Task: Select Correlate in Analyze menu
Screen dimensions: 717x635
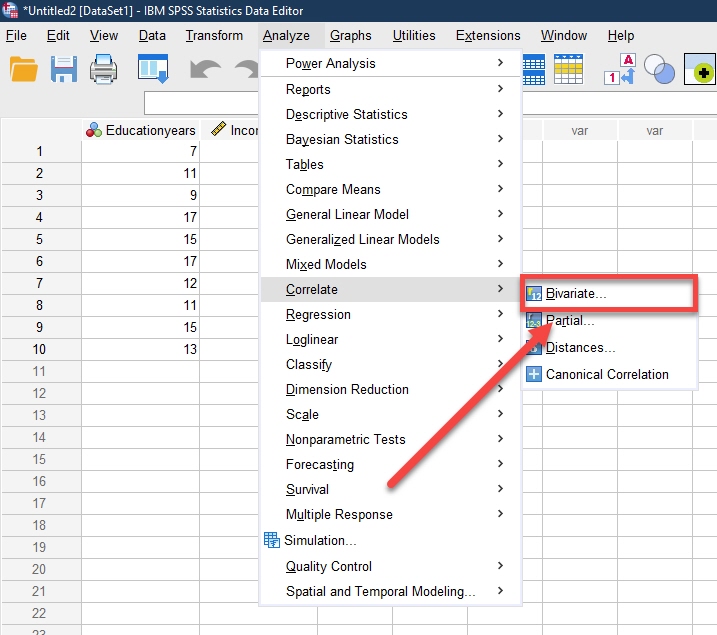Action: tap(391, 289)
